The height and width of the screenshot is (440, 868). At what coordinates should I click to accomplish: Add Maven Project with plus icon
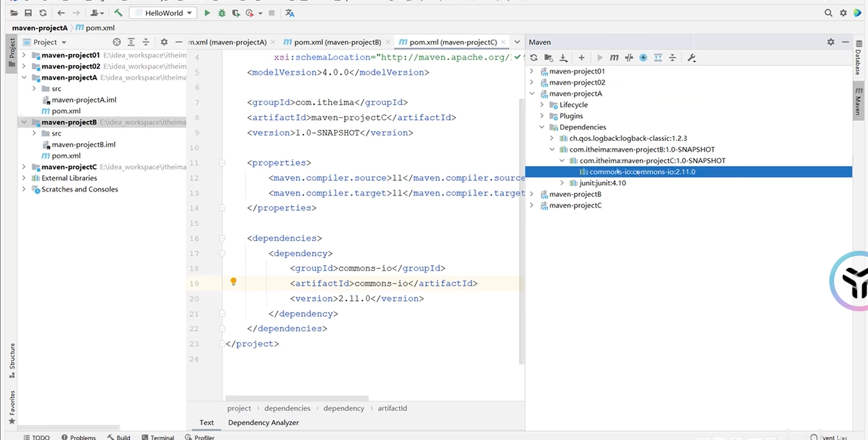click(581, 57)
